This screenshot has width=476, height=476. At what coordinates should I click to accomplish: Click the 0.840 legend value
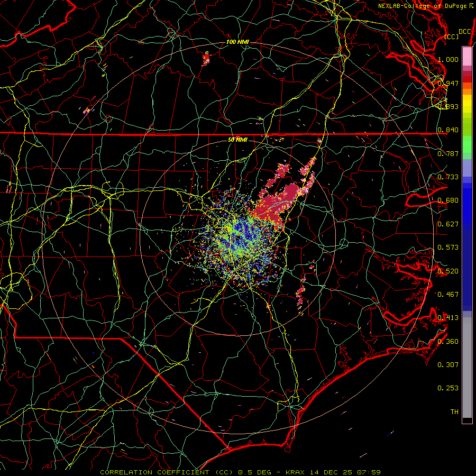pos(448,130)
